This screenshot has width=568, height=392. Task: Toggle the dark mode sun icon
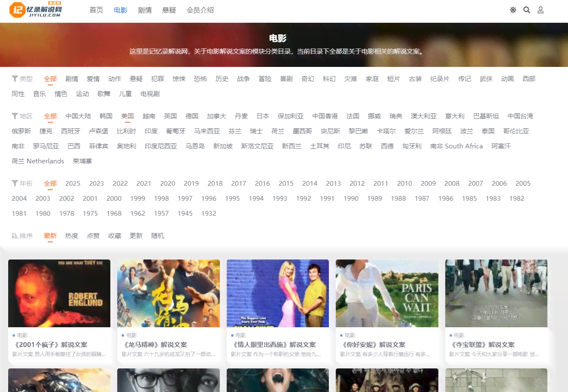click(513, 10)
